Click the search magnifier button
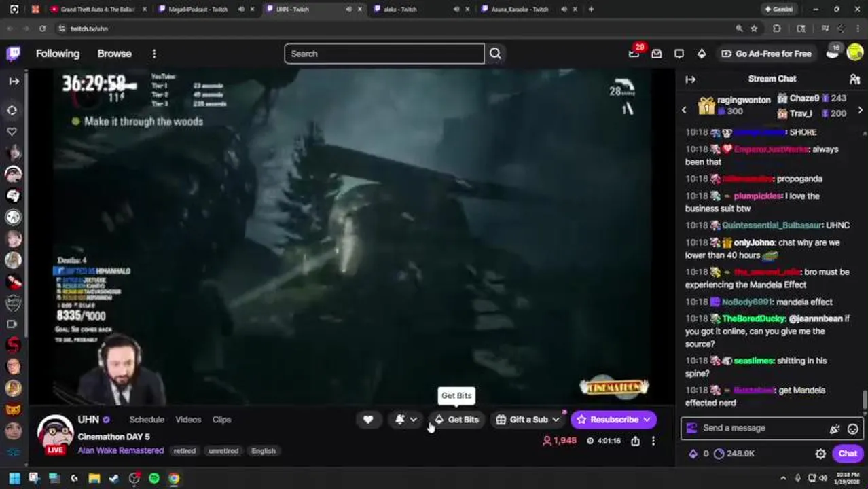 pyautogui.click(x=495, y=54)
